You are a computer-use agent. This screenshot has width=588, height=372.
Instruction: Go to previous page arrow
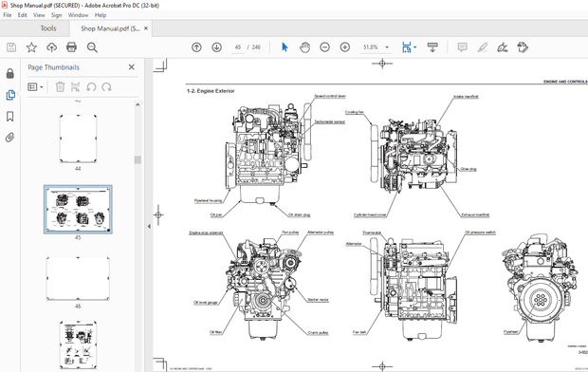tap(196, 47)
